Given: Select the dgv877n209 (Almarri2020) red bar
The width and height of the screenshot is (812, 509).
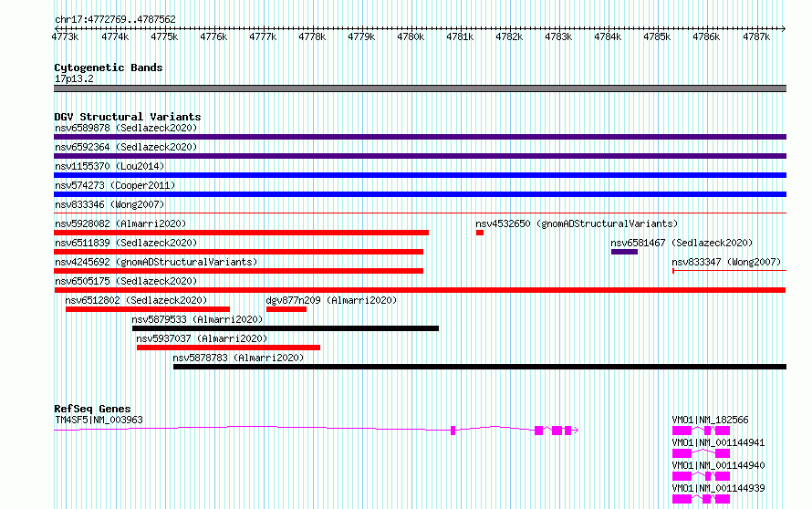Looking at the screenshot, I should click(x=286, y=309).
